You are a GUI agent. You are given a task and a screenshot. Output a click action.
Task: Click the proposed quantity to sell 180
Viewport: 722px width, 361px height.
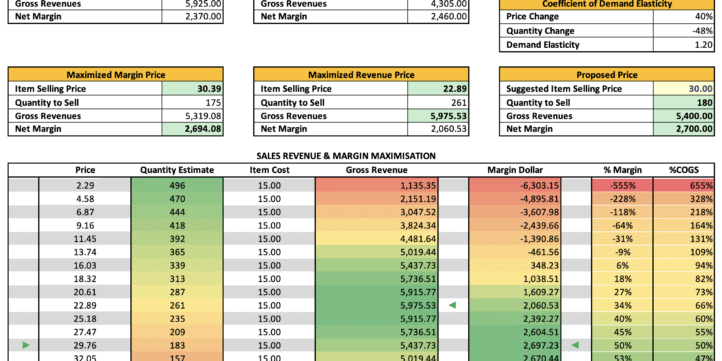684,103
